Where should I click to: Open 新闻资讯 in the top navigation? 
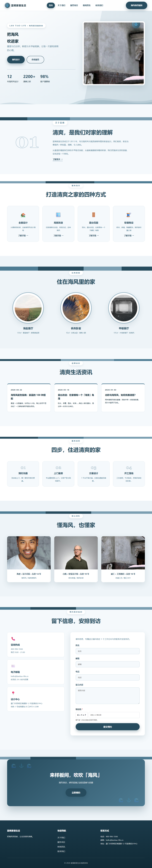coord(86,5)
